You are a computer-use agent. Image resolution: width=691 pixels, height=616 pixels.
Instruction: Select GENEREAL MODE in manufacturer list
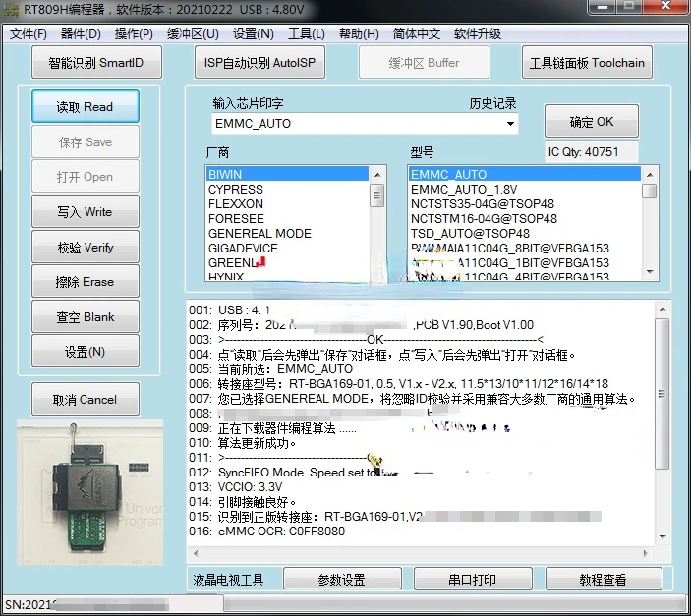(287, 233)
